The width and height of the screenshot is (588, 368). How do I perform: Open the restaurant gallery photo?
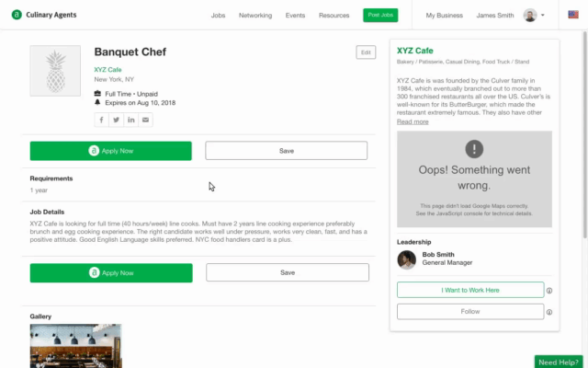(x=75, y=346)
